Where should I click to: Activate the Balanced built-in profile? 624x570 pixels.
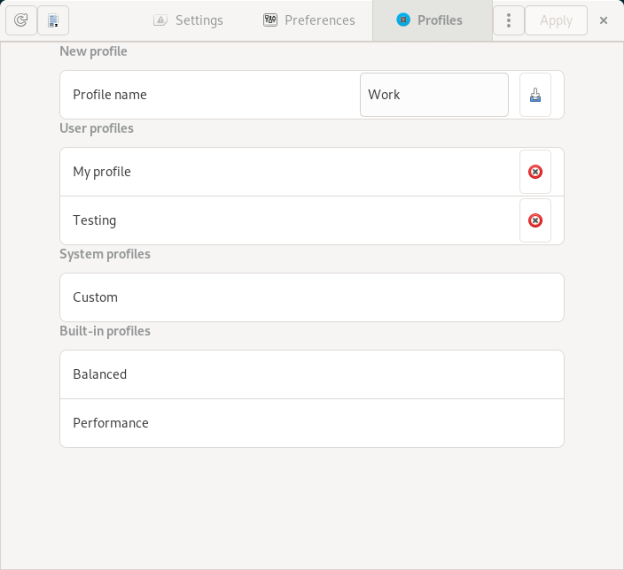point(311,374)
